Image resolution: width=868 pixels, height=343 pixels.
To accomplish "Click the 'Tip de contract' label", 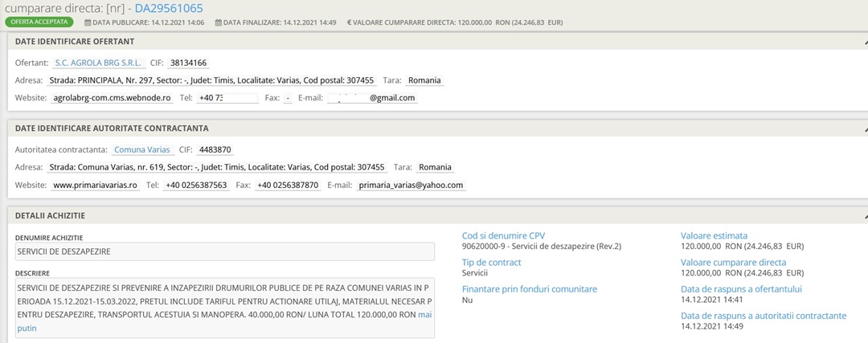I will coord(492,262).
